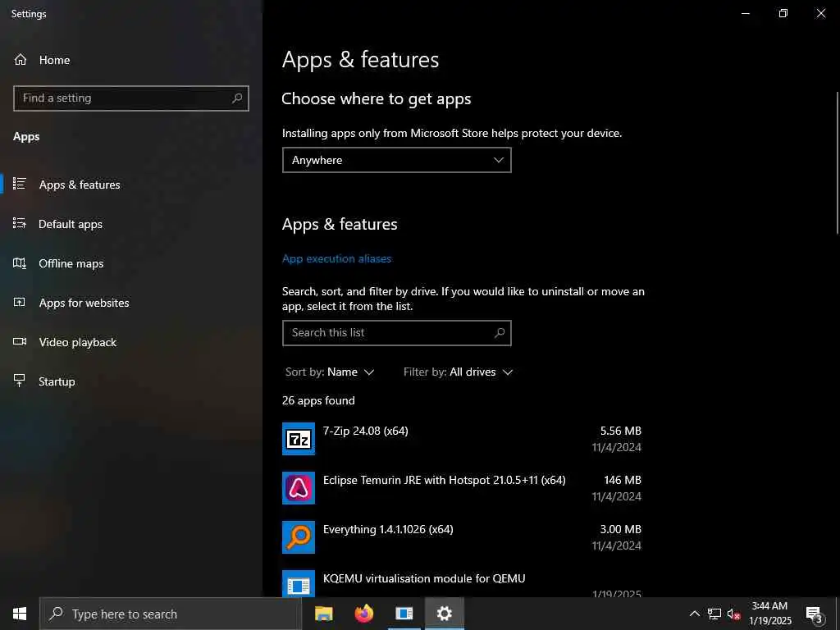Click the Home house icon in sidebar
The height and width of the screenshot is (630, 840).
coord(21,59)
